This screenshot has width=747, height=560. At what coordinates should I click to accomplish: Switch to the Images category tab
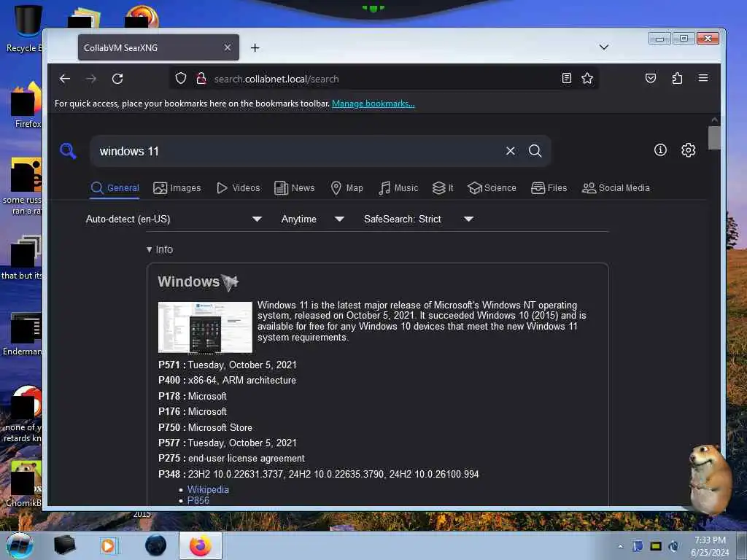[177, 188]
